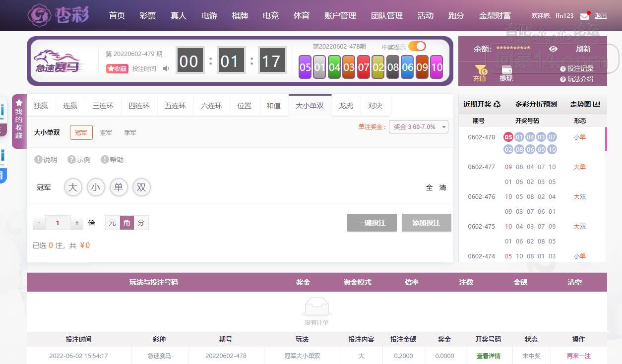The image size is (622, 364).
Task: Decrease the multiplier with minus button
Action: tap(39, 223)
